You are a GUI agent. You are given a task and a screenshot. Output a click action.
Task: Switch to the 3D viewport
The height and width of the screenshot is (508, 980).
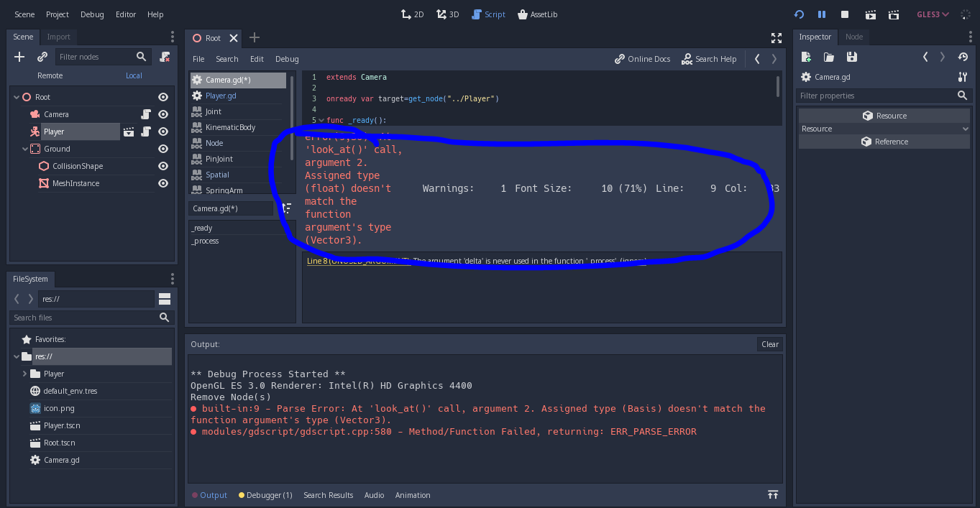(x=447, y=14)
